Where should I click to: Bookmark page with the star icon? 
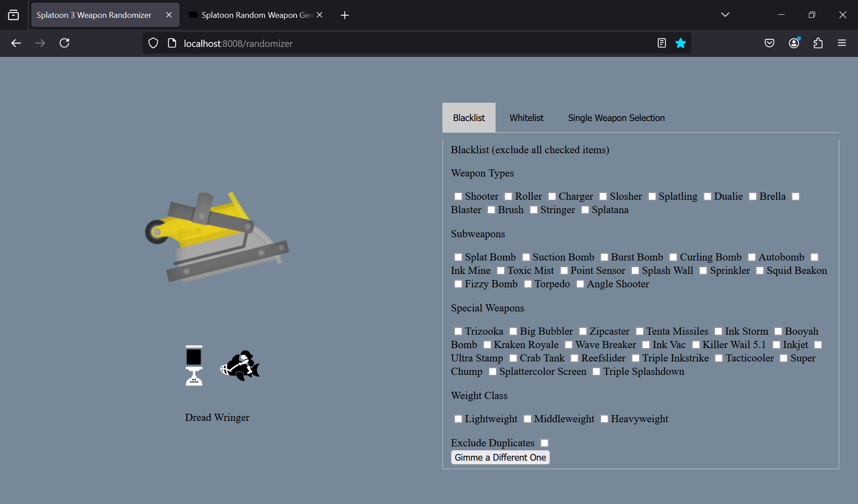680,43
